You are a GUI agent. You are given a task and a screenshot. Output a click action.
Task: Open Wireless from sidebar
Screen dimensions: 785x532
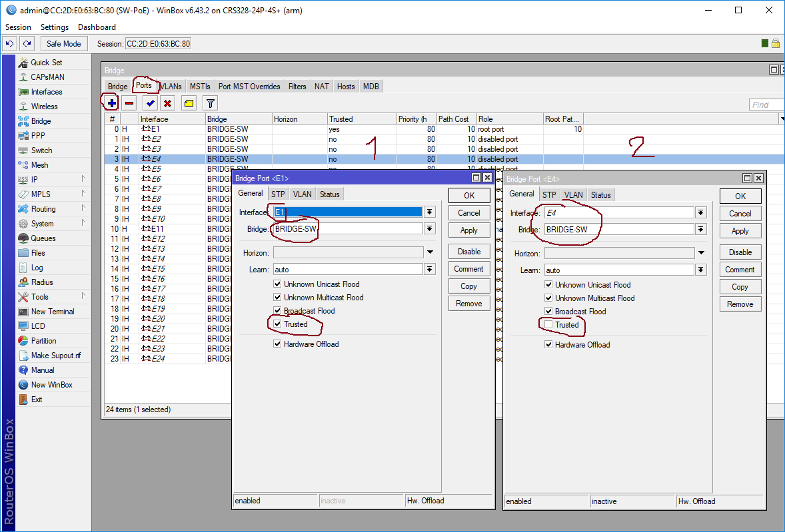pyautogui.click(x=44, y=107)
